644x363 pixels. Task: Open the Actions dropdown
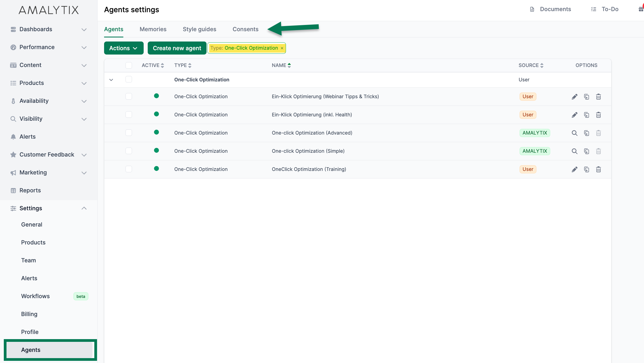(x=124, y=48)
